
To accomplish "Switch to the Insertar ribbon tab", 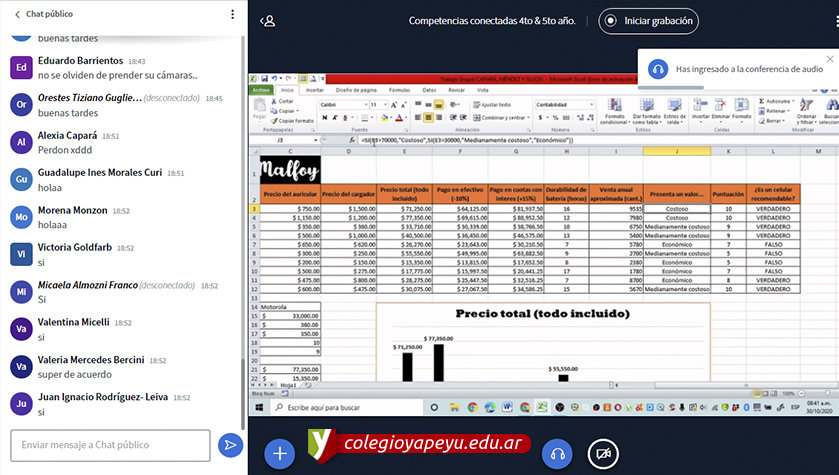I will click(315, 90).
